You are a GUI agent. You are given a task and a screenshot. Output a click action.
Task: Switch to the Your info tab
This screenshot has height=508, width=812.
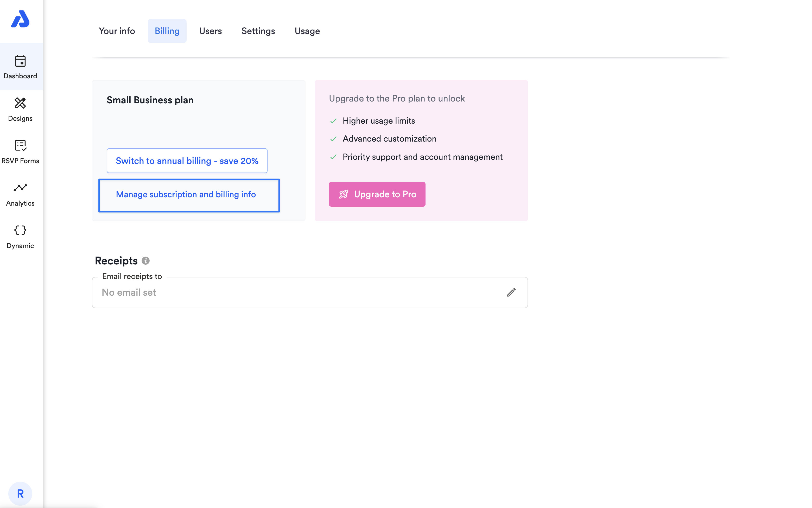tap(117, 31)
